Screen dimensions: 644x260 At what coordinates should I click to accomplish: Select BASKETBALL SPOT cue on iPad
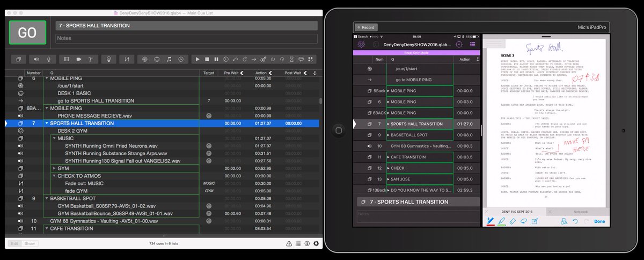coord(416,135)
